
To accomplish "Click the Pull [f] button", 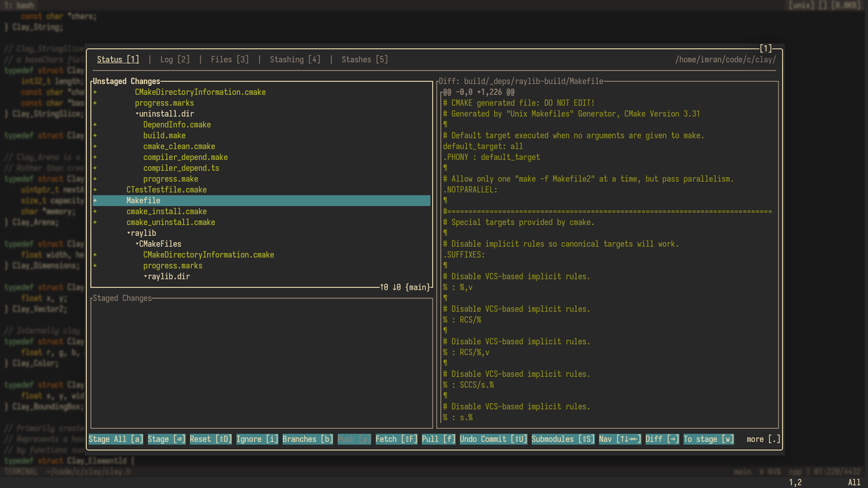I will pyautogui.click(x=438, y=439).
